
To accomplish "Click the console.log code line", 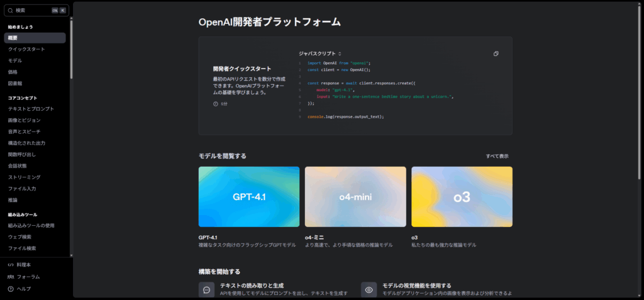I will point(345,117).
